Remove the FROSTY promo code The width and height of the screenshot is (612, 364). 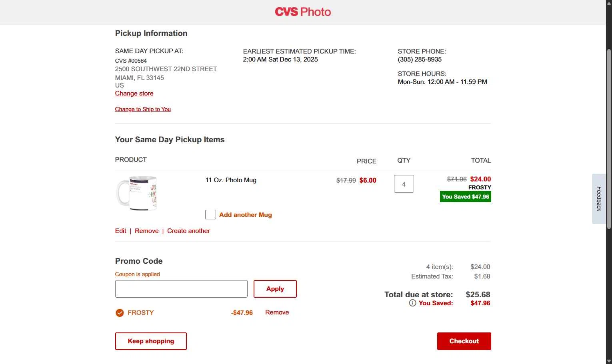(277, 312)
